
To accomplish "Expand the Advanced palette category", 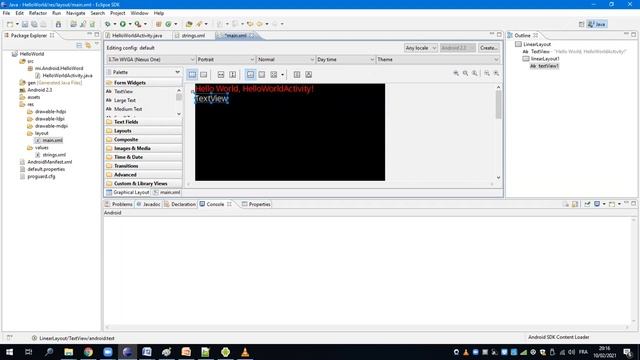I will 143,175.
